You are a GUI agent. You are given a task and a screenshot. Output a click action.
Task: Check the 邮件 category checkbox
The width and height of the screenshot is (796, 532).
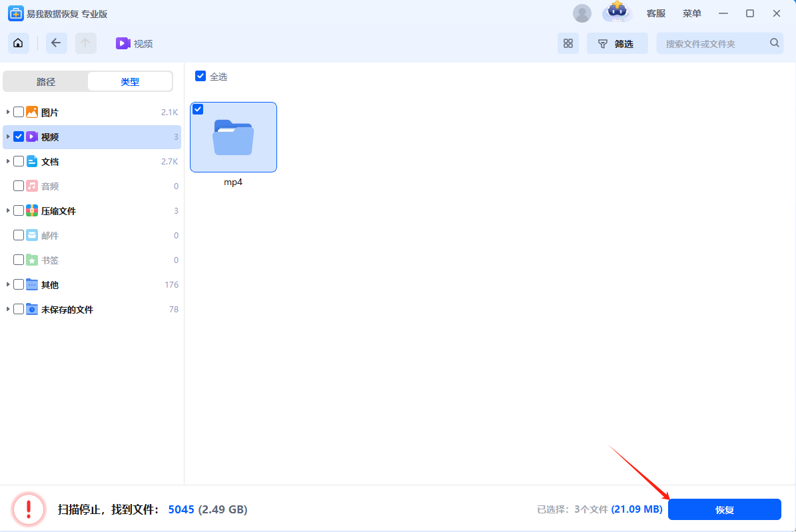click(19, 235)
